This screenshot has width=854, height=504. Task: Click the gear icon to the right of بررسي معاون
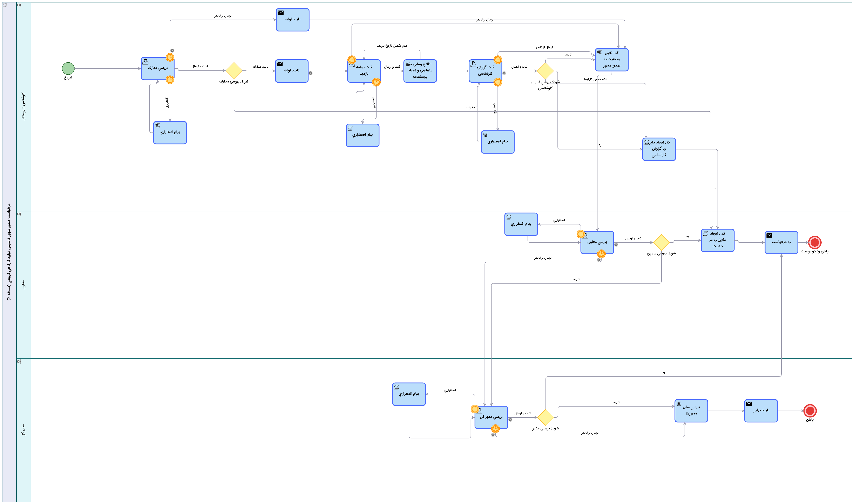click(x=616, y=245)
